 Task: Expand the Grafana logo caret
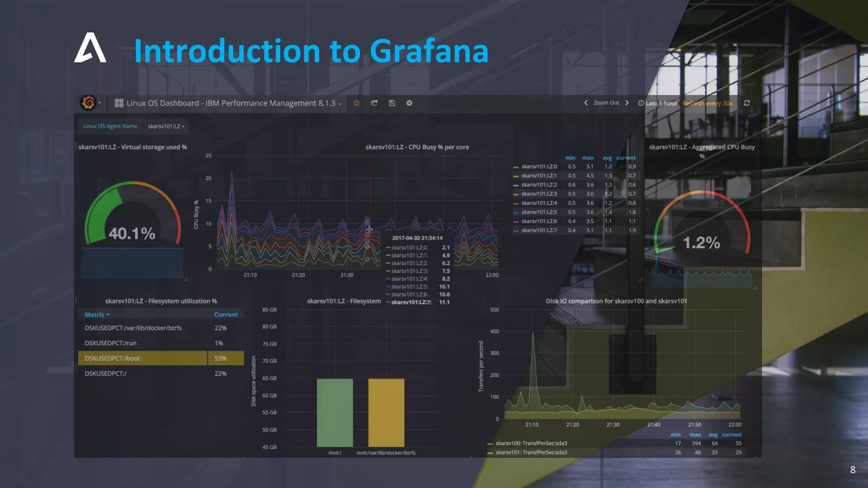tap(100, 103)
